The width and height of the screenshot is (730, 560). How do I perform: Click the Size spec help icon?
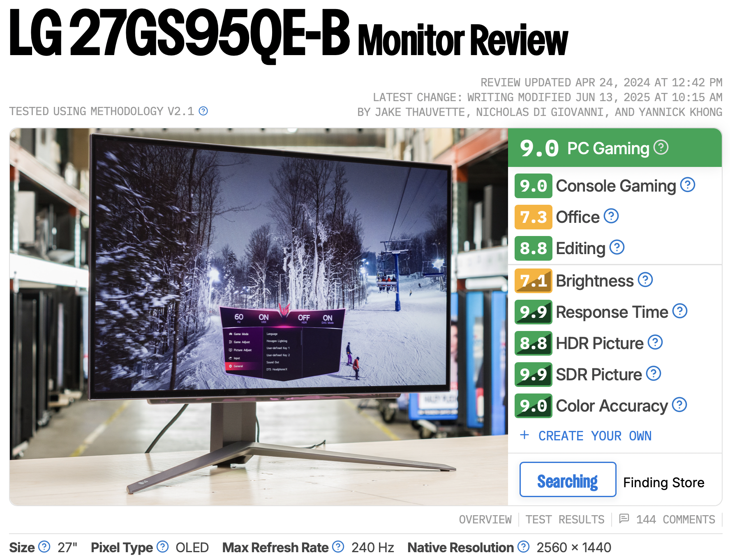(44, 547)
